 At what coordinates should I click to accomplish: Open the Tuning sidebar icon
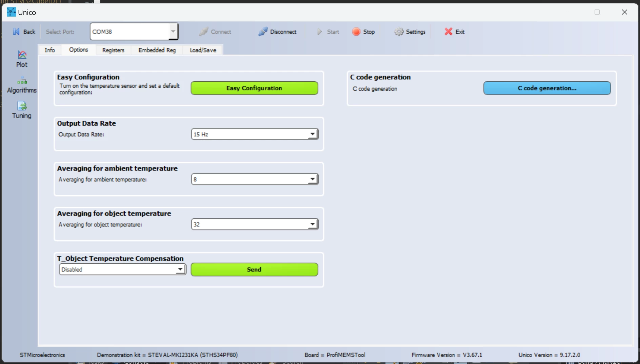click(x=22, y=106)
